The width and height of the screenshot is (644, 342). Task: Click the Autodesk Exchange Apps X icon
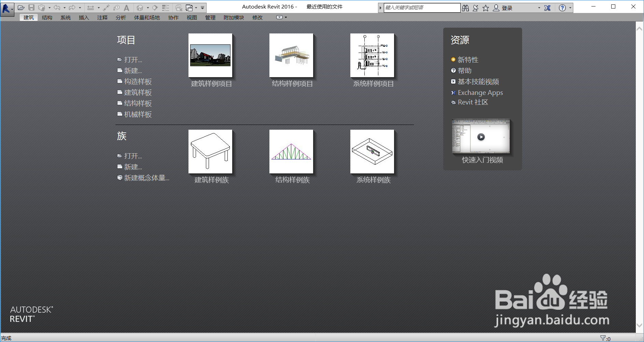tap(547, 8)
